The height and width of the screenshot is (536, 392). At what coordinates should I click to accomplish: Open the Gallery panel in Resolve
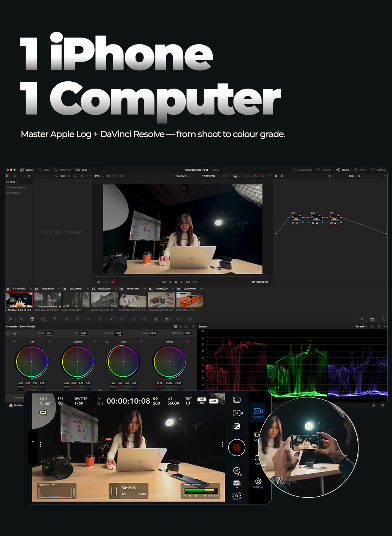pyautogui.click(x=27, y=170)
